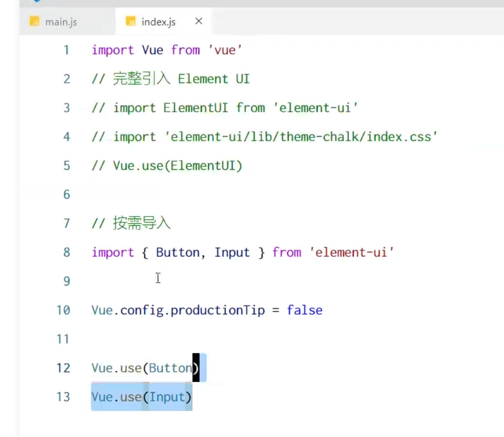Click line number 8 in the gutter
504x437 pixels.
pos(67,252)
